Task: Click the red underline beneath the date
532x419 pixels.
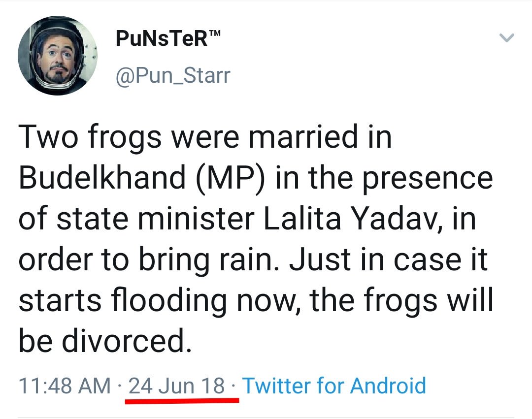Action: [182, 400]
